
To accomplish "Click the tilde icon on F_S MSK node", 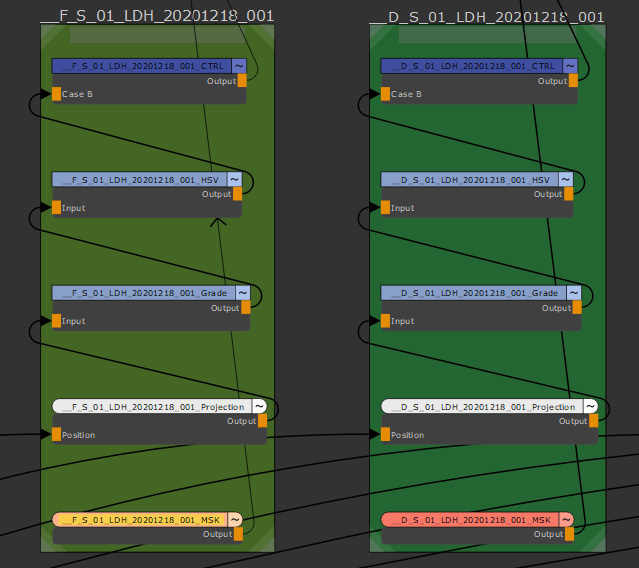I will click(x=235, y=520).
